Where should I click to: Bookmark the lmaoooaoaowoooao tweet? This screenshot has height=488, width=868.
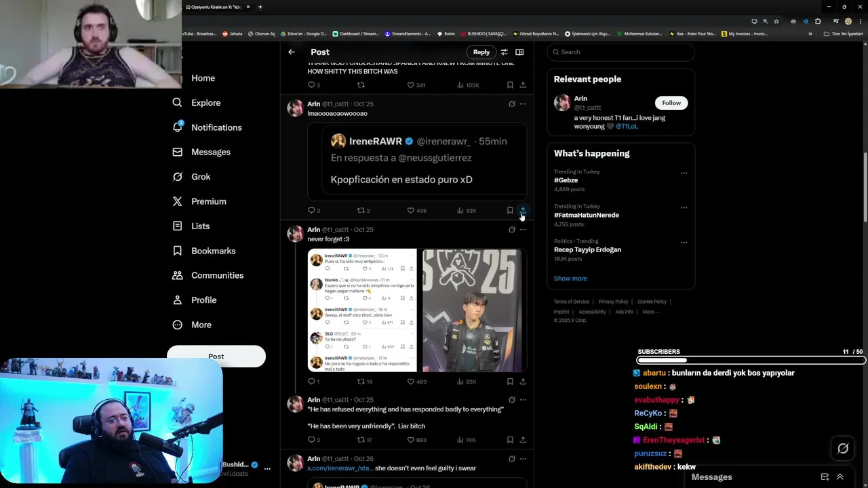pos(510,211)
